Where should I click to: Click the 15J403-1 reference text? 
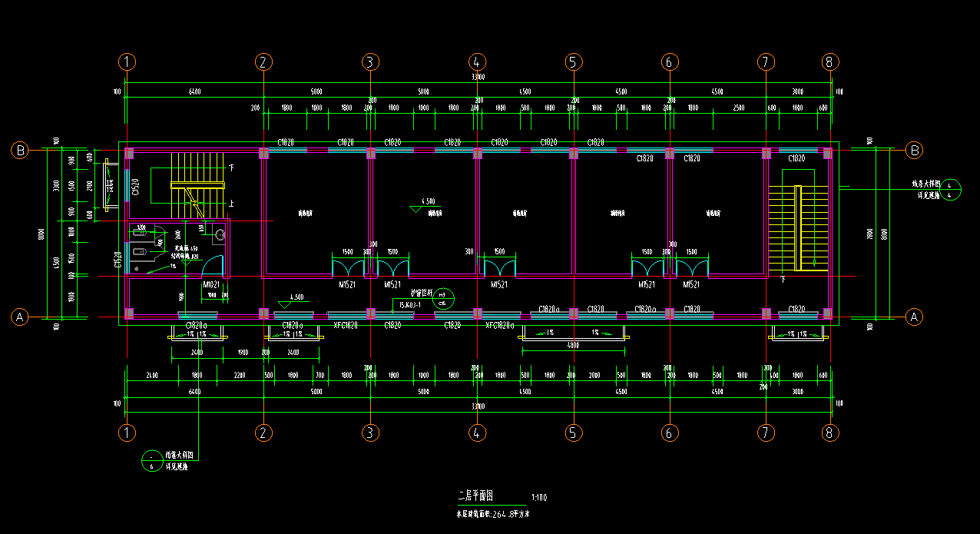(409, 305)
